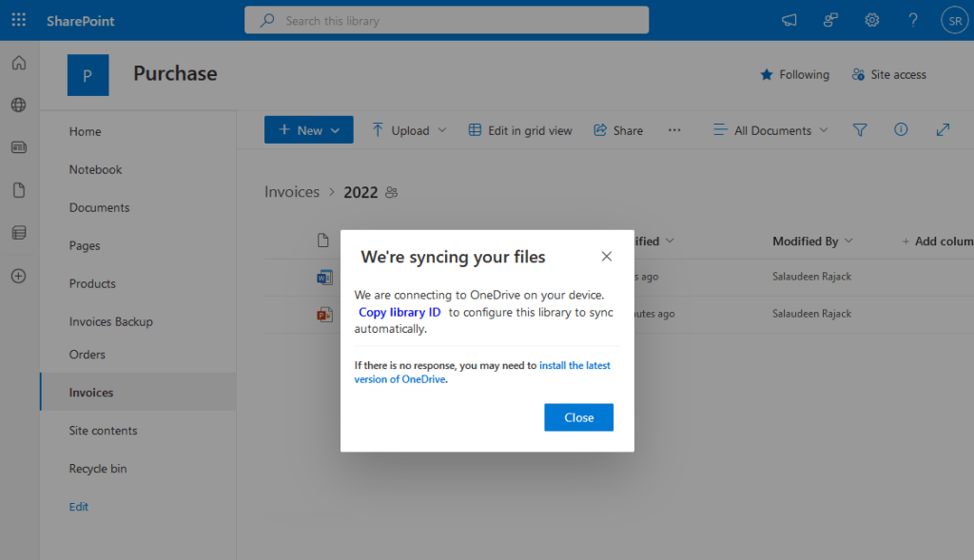Viewport: 974px width, 560px height.
Task: Open the details pane info icon
Action: [x=900, y=129]
